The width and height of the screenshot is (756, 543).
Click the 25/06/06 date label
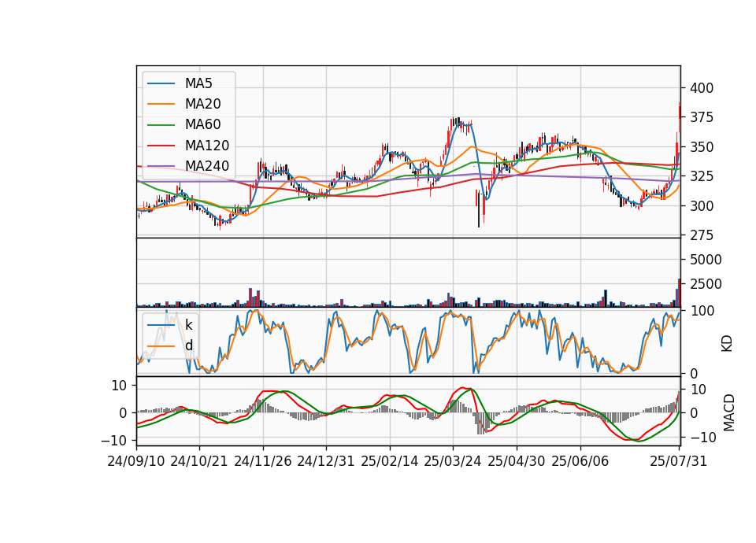coord(580,461)
